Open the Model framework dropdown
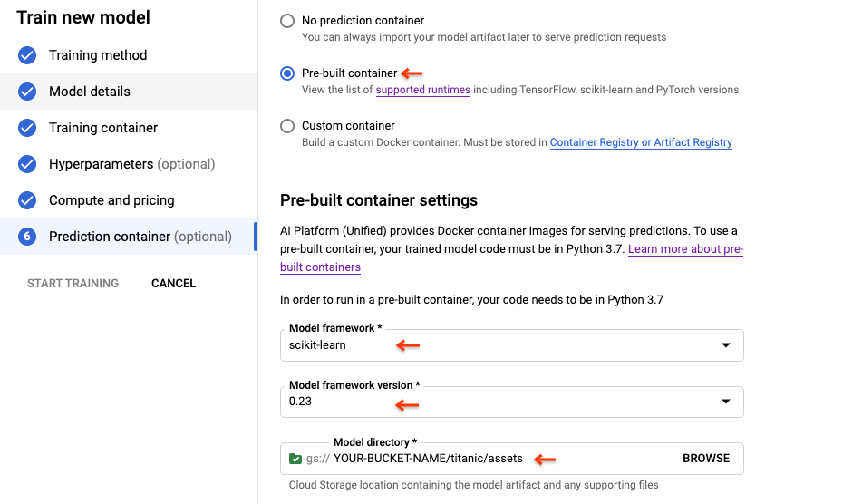The width and height of the screenshot is (862, 504). (511, 345)
